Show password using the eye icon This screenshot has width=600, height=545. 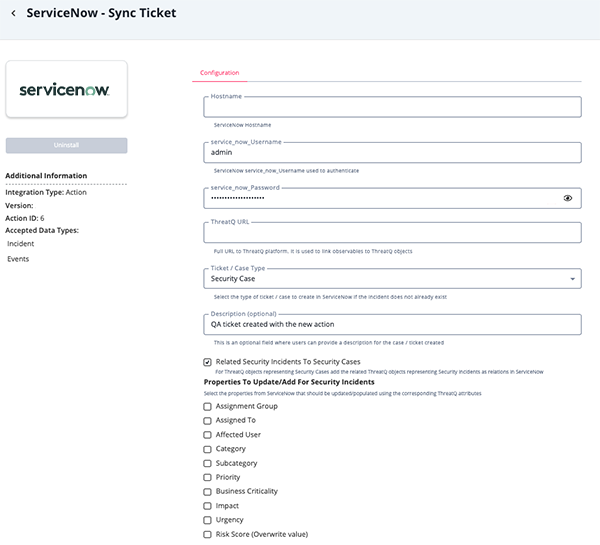click(x=568, y=198)
